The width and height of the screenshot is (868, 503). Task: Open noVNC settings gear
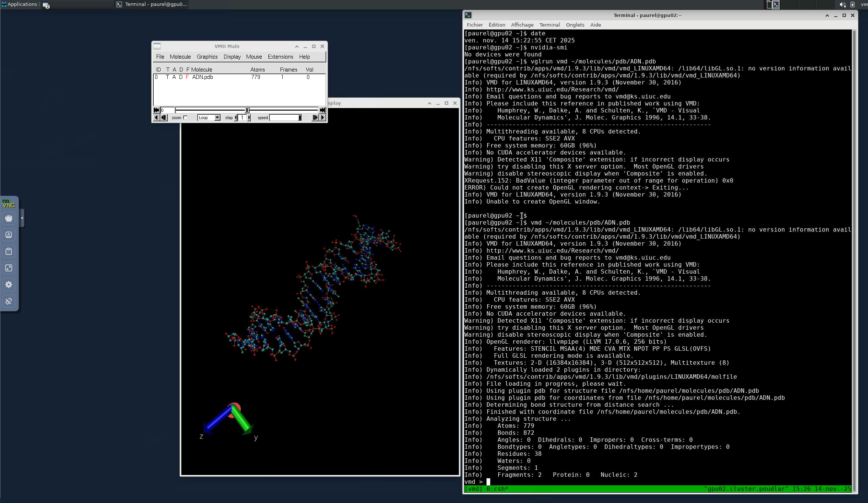pyautogui.click(x=9, y=285)
